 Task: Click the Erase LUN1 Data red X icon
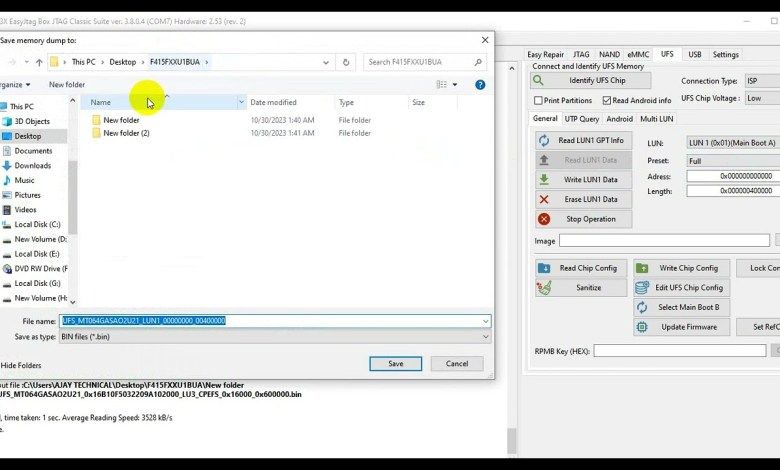click(544, 199)
